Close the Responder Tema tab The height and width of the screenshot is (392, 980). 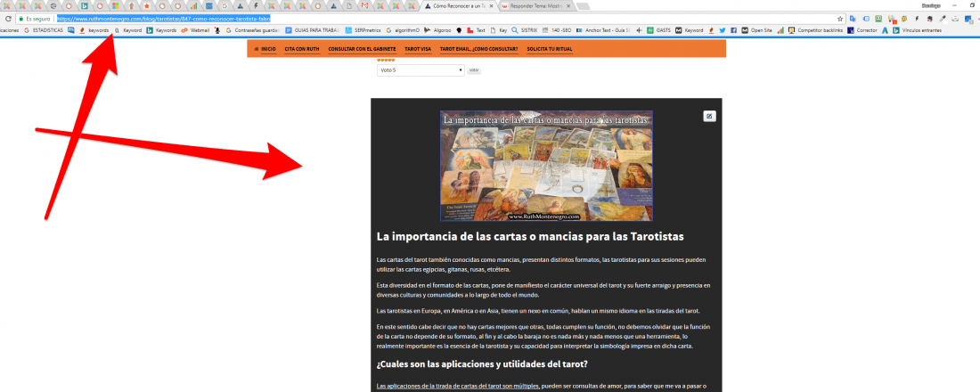pos(568,6)
